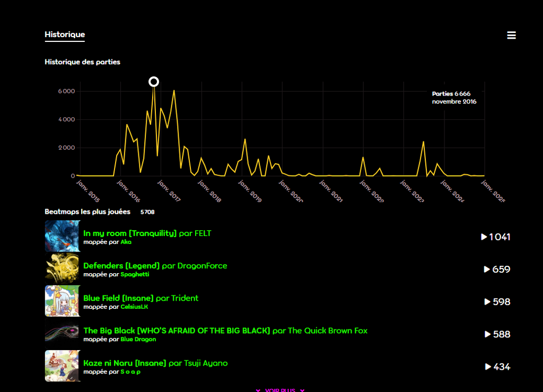Open In my room [Tranquility] beatmap link
Viewport: 543px width, 392px height.
[130, 233]
